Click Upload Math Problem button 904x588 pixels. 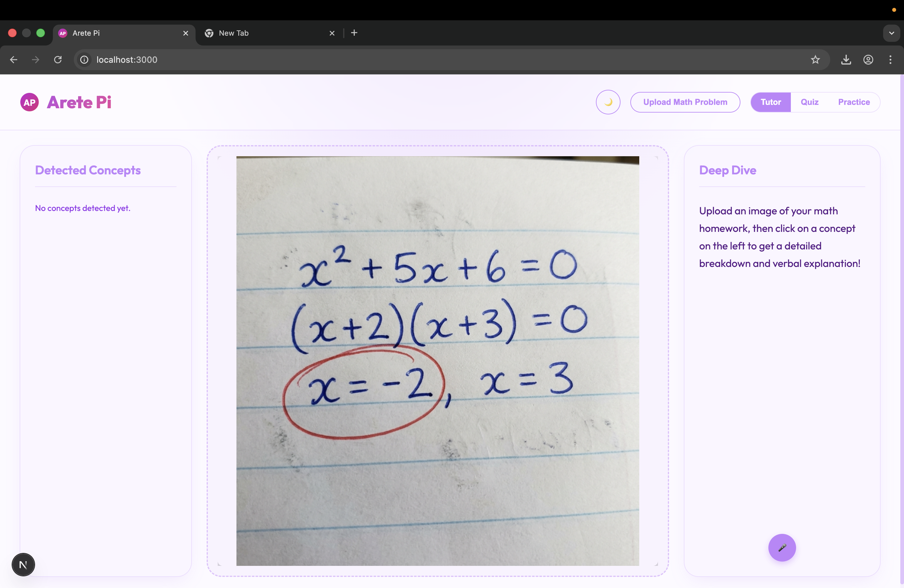[685, 102]
